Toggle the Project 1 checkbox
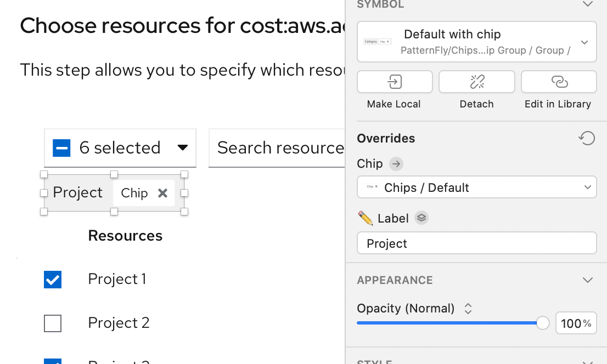Viewport: 607px width, 364px height. tap(53, 279)
